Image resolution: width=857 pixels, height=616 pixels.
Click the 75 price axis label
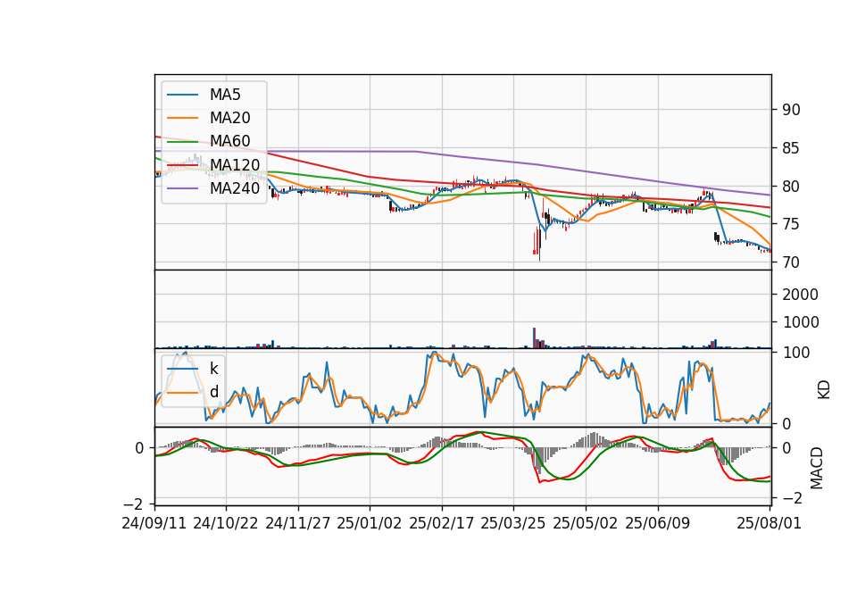pyautogui.click(x=791, y=224)
